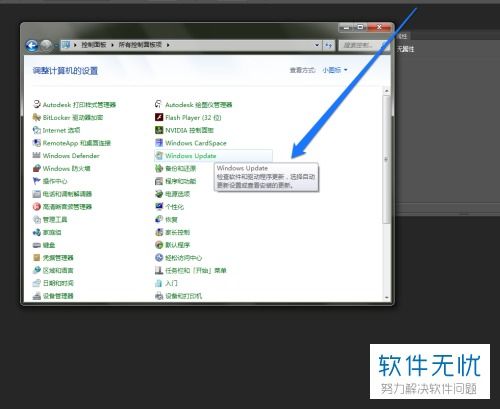
Task: Expand the breadcrumb arrow after Control Panel
Action: tap(112, 45)
